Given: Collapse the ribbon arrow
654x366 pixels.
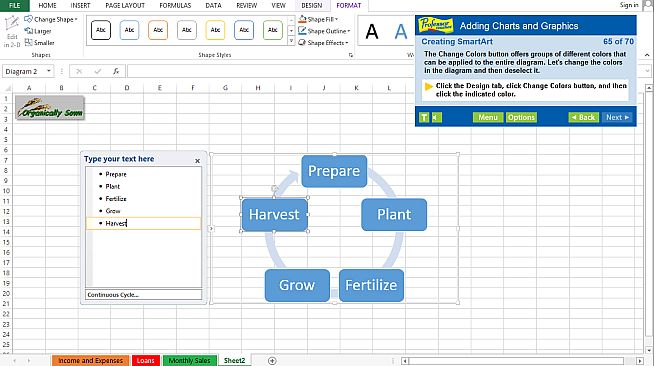Looking at the screenshot, I should [647, 55].
